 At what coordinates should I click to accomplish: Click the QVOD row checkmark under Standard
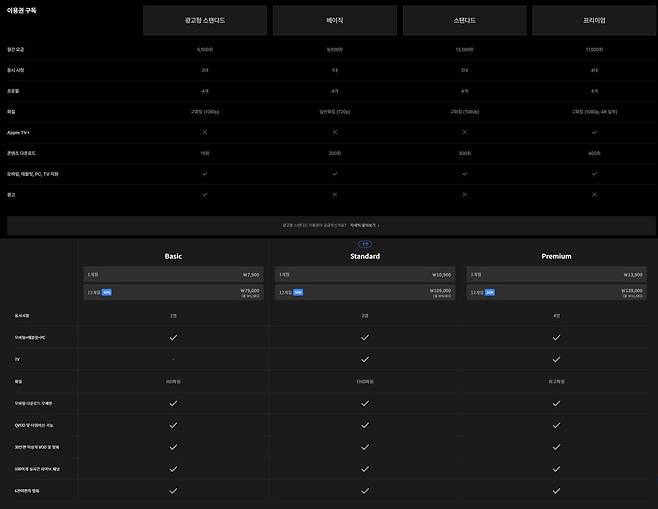point(365,425)
